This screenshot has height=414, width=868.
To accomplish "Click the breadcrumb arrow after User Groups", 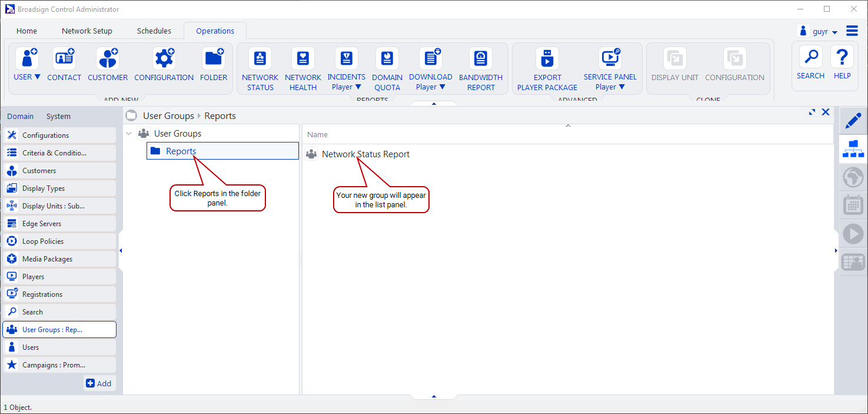I will click(x=199, y=116).
